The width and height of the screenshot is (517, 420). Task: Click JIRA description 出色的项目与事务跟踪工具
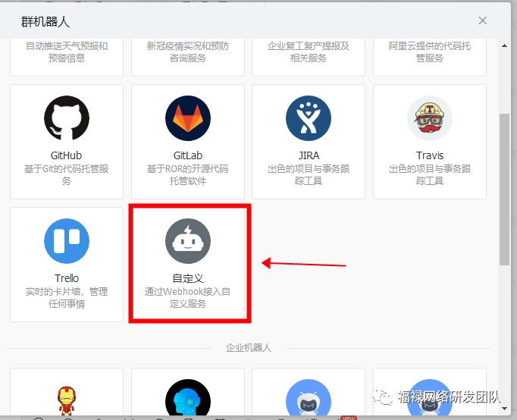coord(309,174)
